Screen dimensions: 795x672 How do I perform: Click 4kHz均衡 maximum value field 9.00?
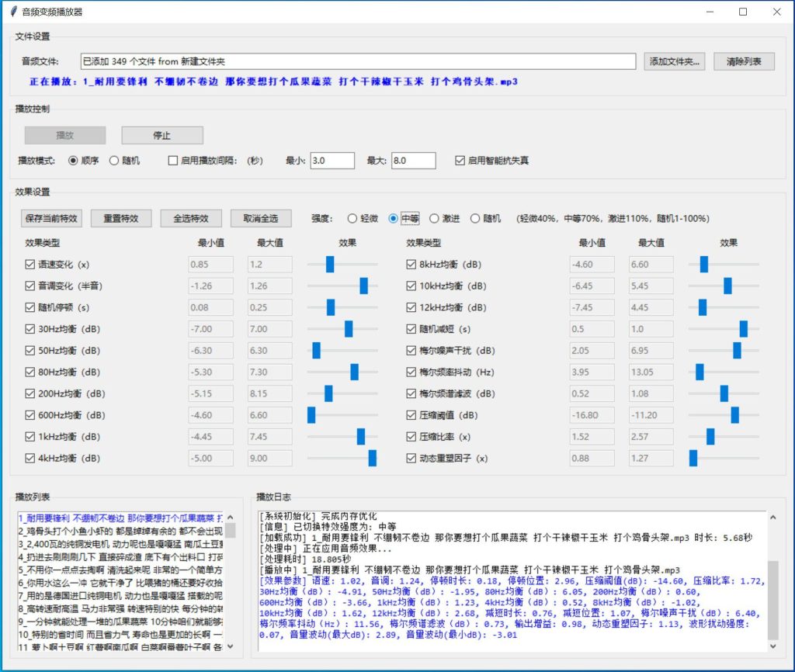coord(269,458)
